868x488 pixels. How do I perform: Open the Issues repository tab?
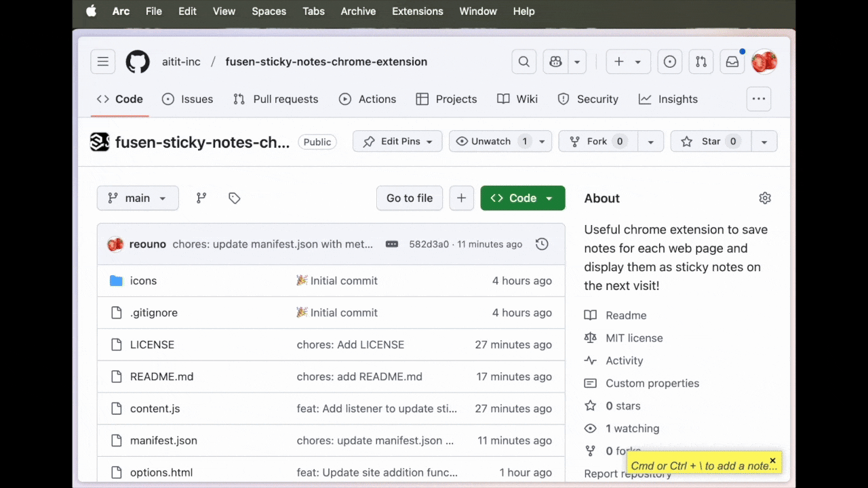(196, 99)
